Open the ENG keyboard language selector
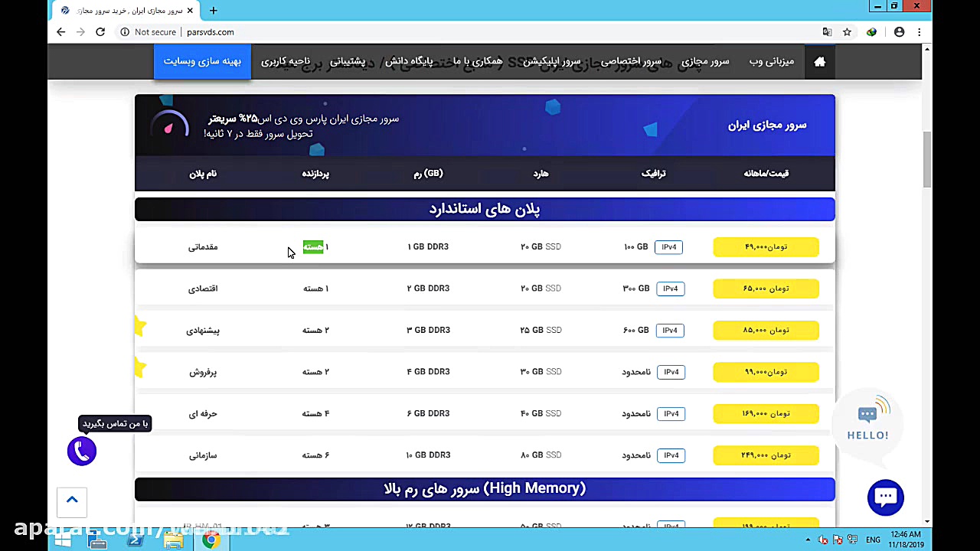Viewport: 980px width, 551px height. 873,540
